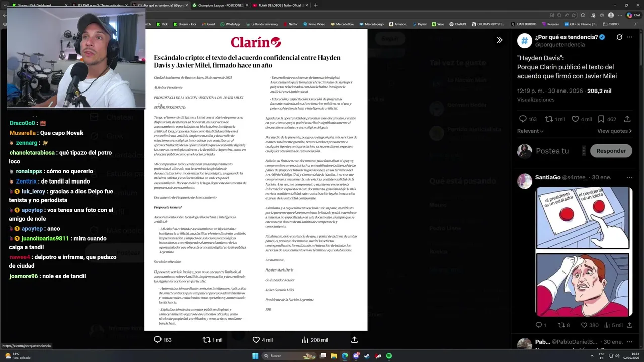Open Spotify from the Windows taskbar
Screen dimensions: 644x362
pos(389,356)
